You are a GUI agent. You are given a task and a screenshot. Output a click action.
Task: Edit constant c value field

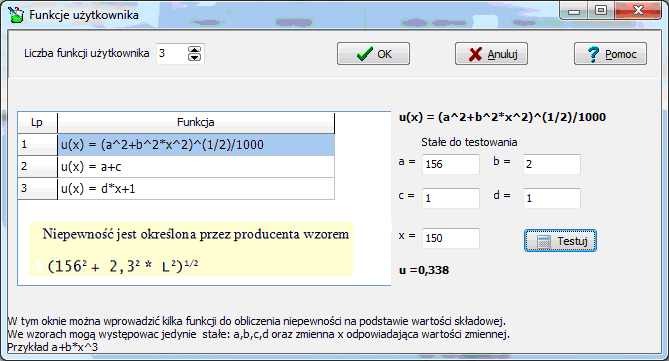[451, 198]
